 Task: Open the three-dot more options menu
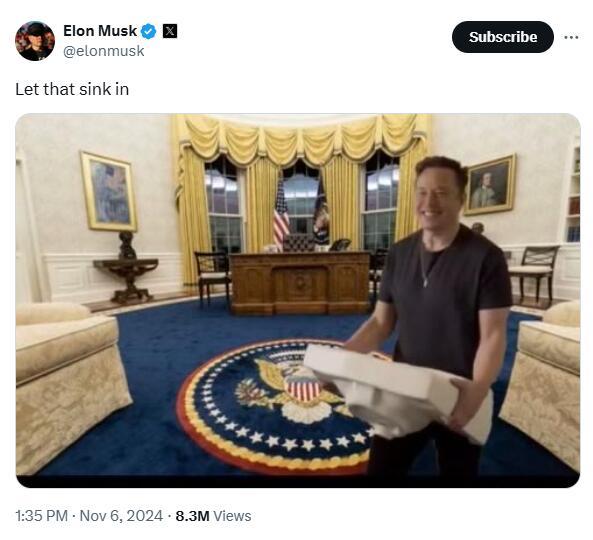coord(571,37)
